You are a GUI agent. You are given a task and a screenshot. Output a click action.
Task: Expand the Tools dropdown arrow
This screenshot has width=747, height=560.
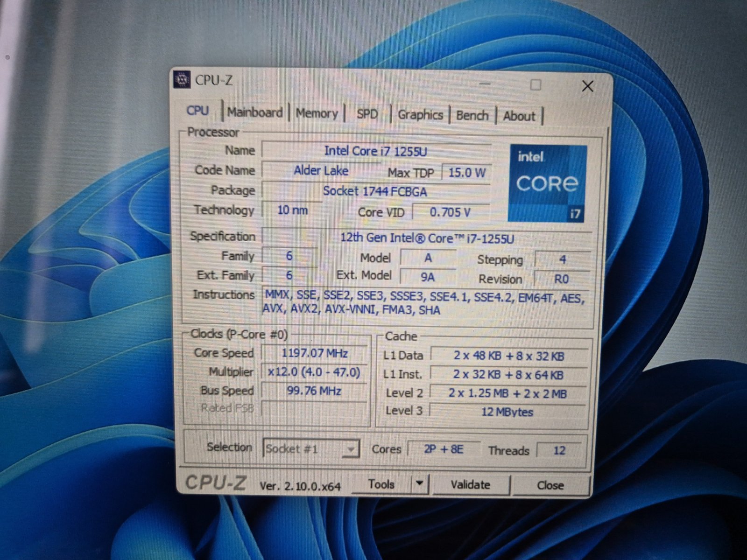click(420, 484)
